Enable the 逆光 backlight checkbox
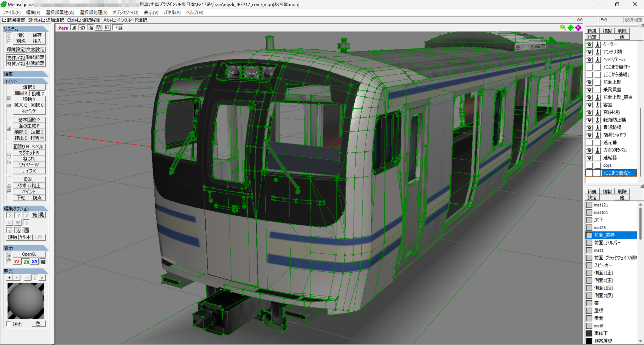The image size is (644, 345). coord(8,324)
